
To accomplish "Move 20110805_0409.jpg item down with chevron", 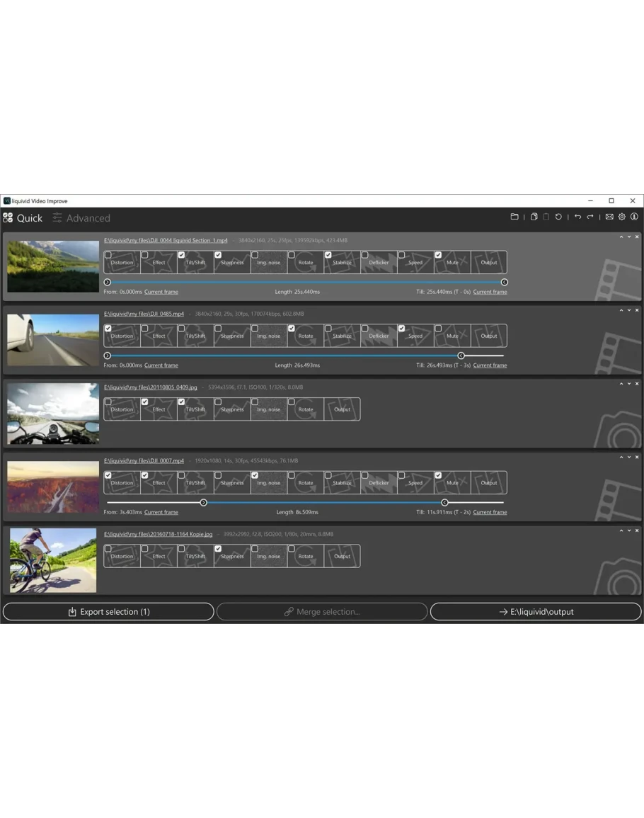I will pos(629,384).
